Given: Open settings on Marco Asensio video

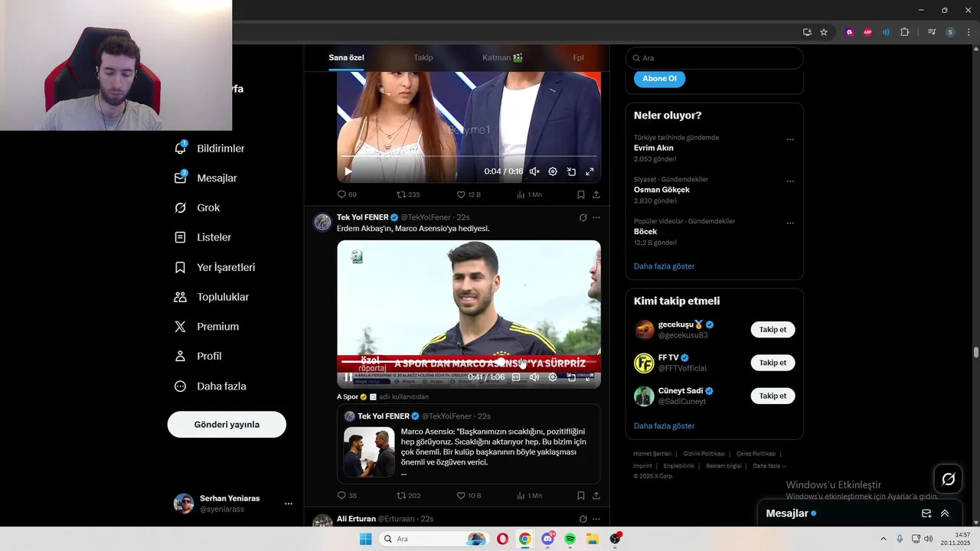Looking at the screenshot, I should (x=553, y=377).
